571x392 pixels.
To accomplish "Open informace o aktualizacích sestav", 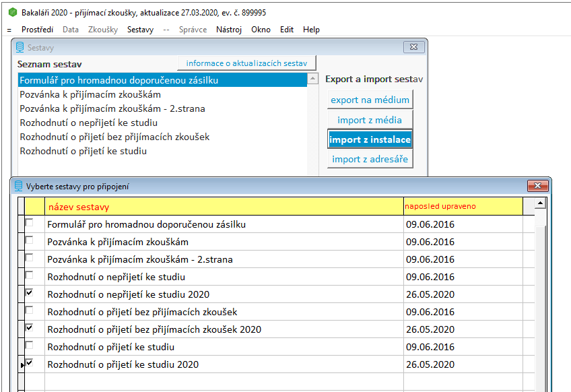I will (246, 63).
